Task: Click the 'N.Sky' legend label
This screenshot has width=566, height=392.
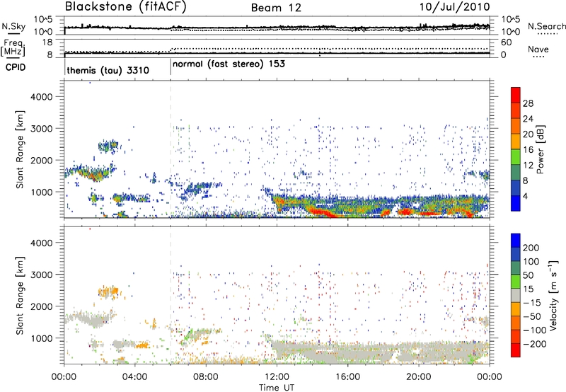Action: tap(13, 26)
